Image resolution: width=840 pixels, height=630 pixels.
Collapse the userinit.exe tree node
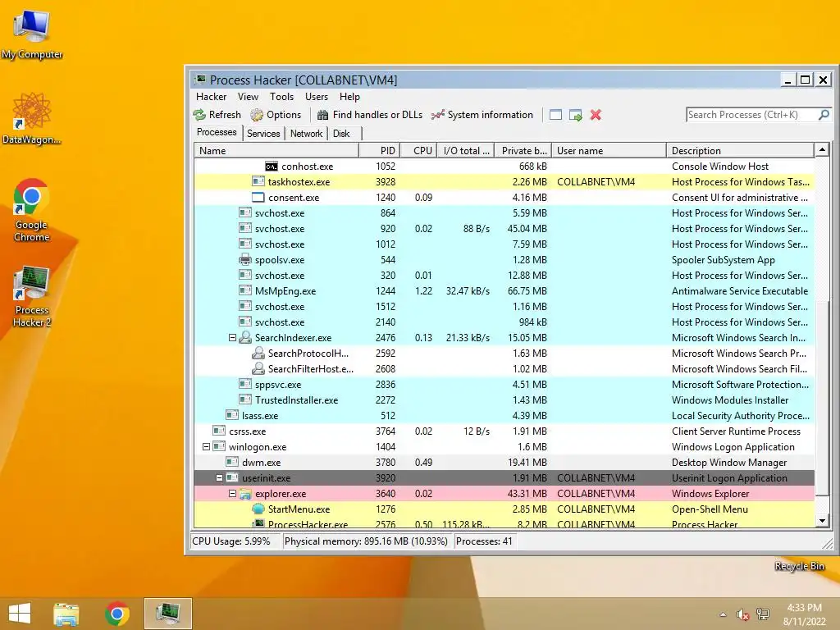click(219, 478)
